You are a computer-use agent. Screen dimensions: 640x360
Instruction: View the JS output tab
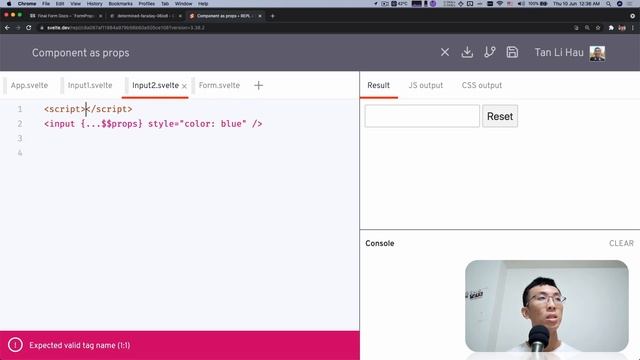point(425,85)
